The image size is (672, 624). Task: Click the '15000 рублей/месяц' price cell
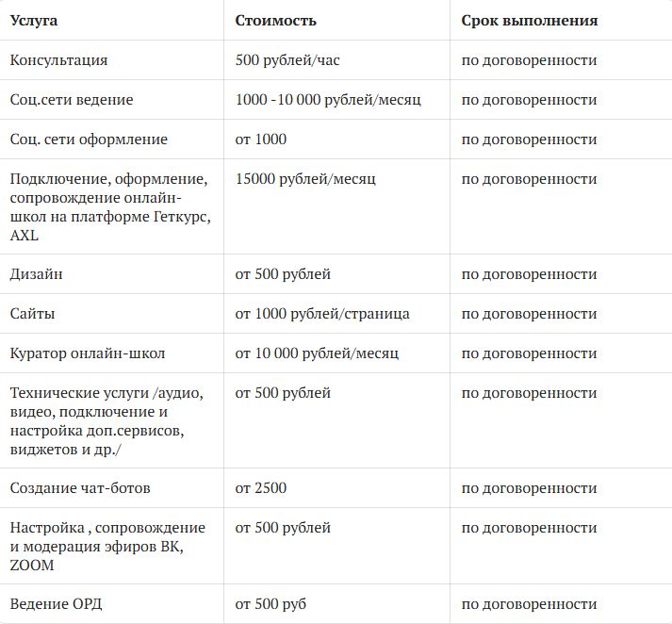pyautogui.click(x=305, y=179)
